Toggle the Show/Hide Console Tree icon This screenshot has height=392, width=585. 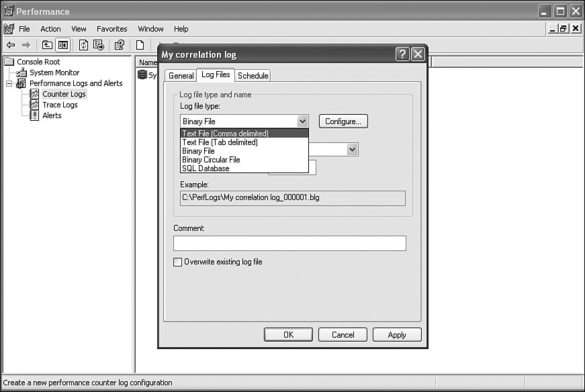coord(62,45)
